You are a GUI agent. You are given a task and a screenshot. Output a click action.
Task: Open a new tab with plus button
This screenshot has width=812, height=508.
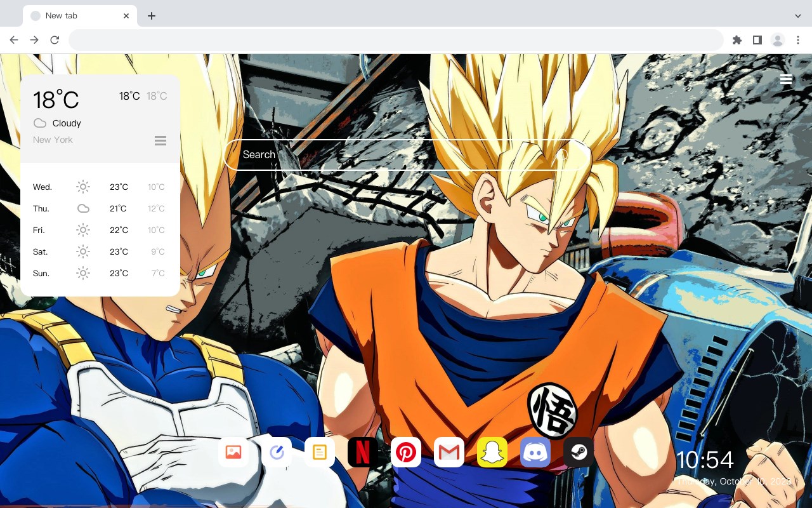coord(151,16)
